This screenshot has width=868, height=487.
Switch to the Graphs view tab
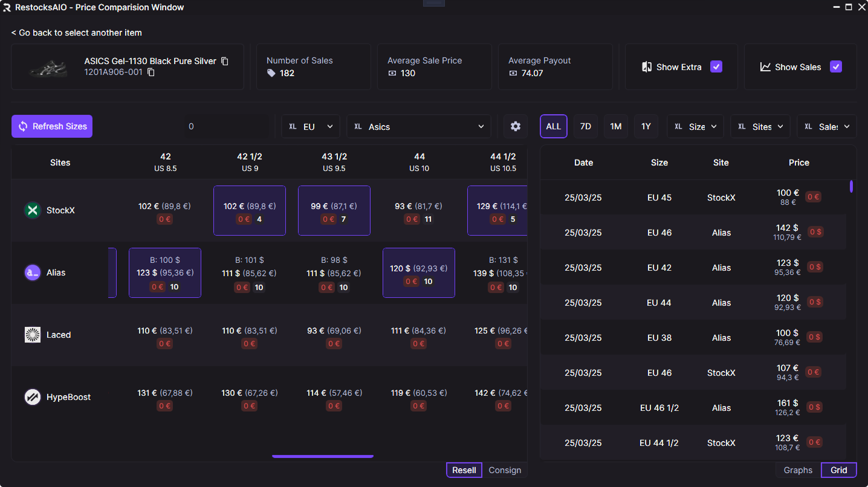[798, 470]
